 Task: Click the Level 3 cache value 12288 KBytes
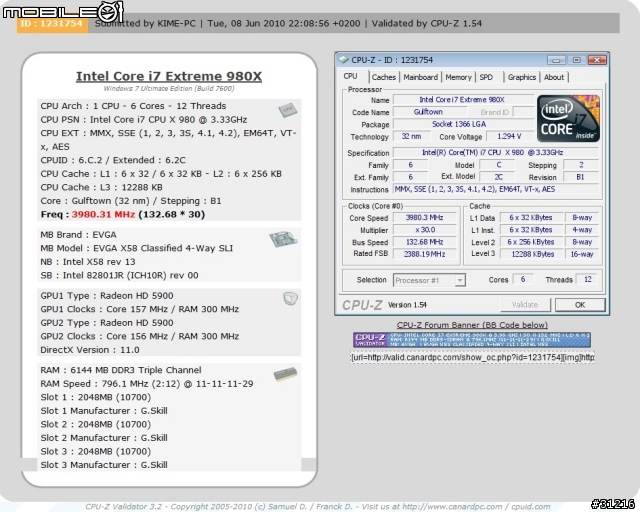pyautogui.click(x=531, y=254)
